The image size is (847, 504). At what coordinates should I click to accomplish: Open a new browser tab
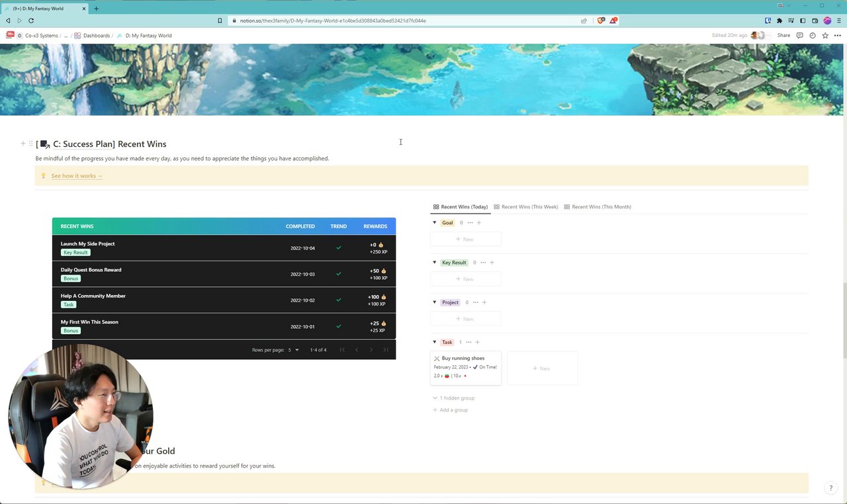(96, 9)
